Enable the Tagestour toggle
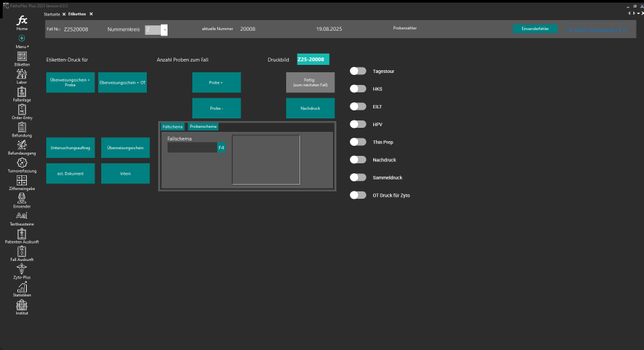 (359, 71)
